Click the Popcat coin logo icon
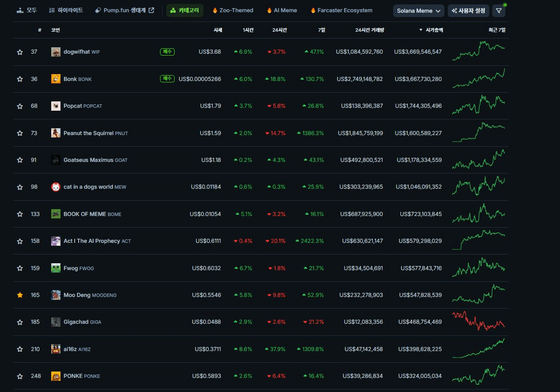Image resolution: width=560 pixels, height=392 pixels. click(56, 106)
